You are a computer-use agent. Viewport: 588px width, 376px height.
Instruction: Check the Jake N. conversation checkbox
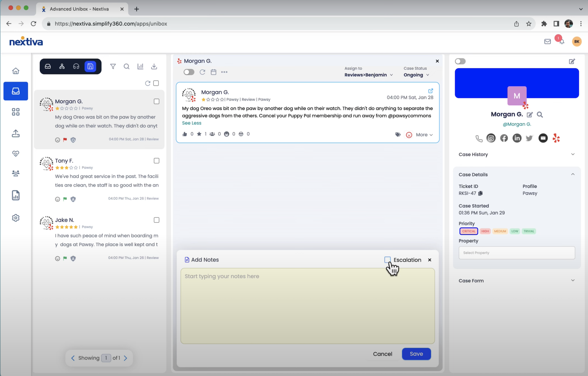(156, 220)
